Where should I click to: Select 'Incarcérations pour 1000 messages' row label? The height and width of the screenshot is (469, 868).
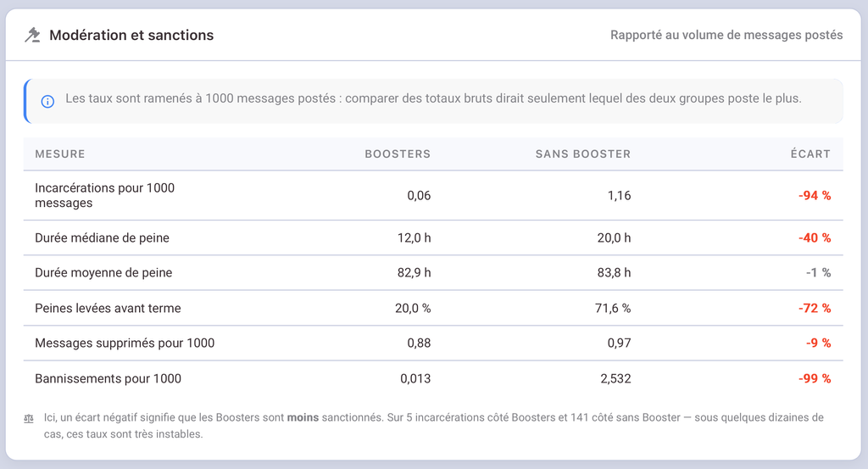[x=104, y=195]
